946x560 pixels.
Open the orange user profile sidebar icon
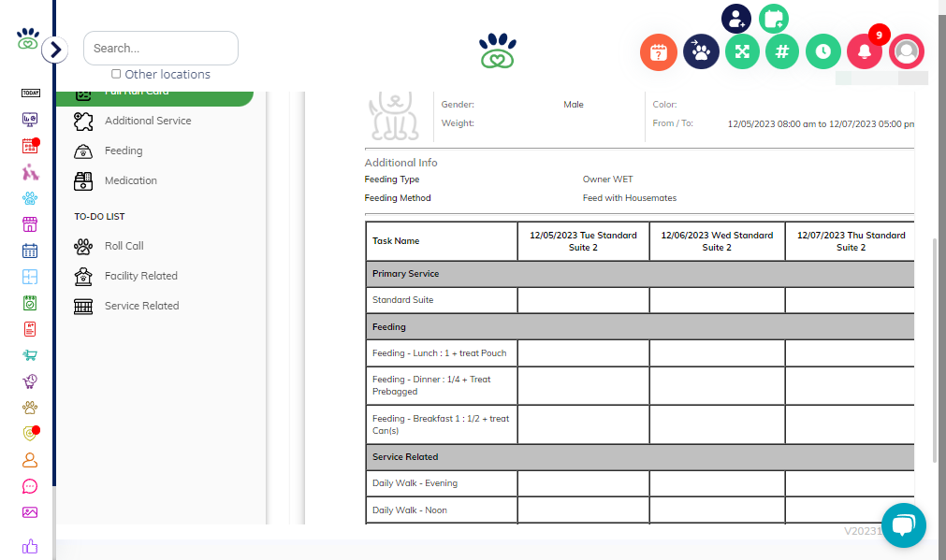(30, 460)
